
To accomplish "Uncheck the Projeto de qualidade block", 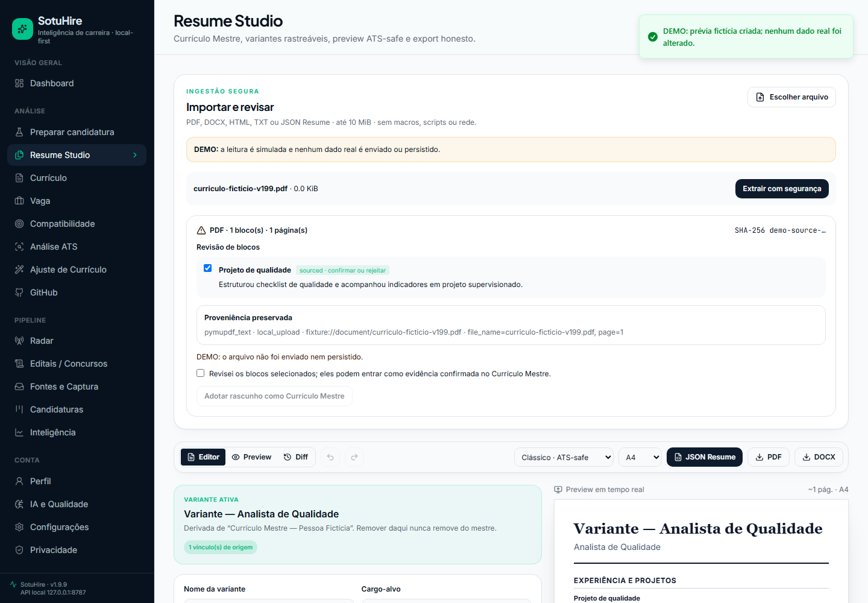I will 208,268.
